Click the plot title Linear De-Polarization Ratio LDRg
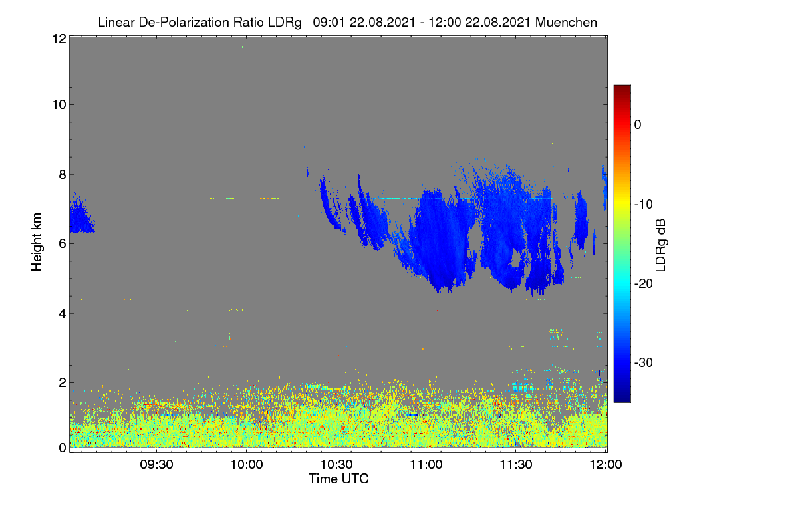The image size is (798, 532). pyautogui.click(x=199, y=22)
